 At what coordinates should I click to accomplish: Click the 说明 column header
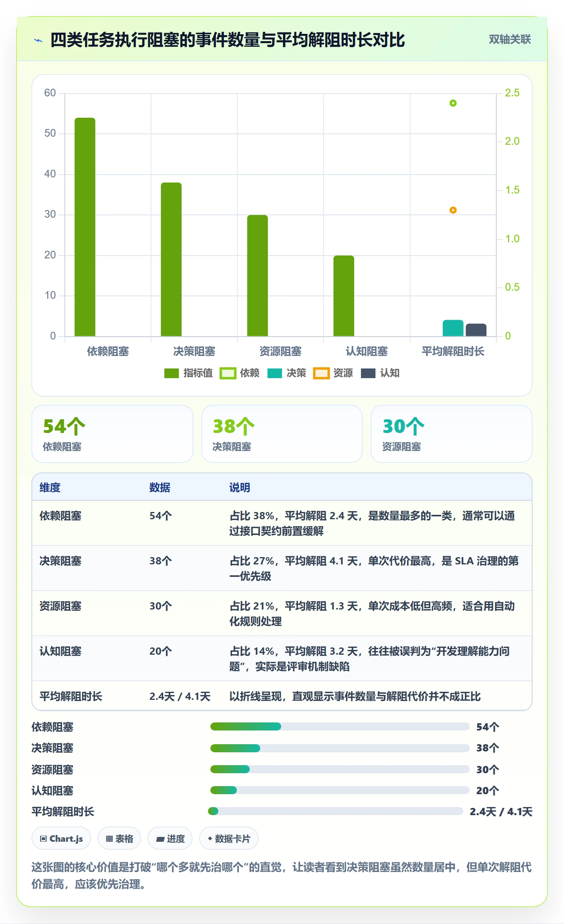pyautogui.click(x=240, y=487)
